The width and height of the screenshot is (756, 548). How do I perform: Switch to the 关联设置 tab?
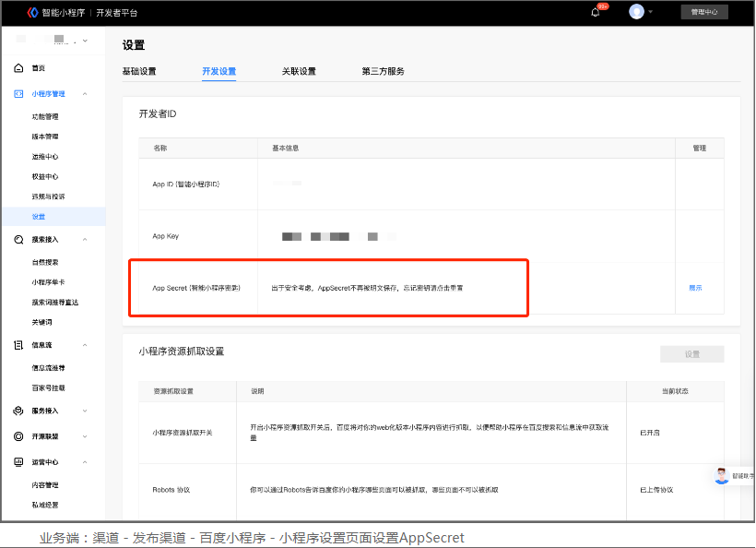[299, 72]
